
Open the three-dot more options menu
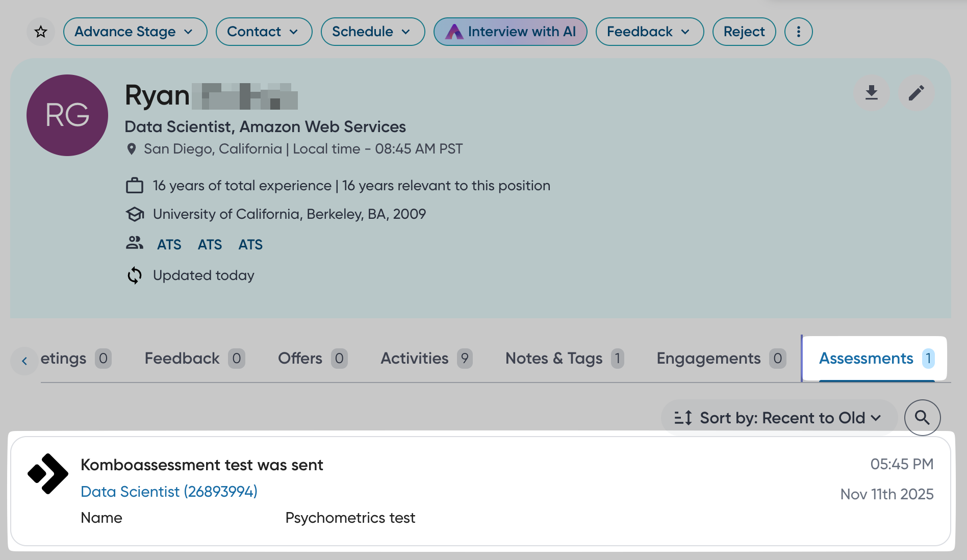pyautogui.click(x=798, y=32)
